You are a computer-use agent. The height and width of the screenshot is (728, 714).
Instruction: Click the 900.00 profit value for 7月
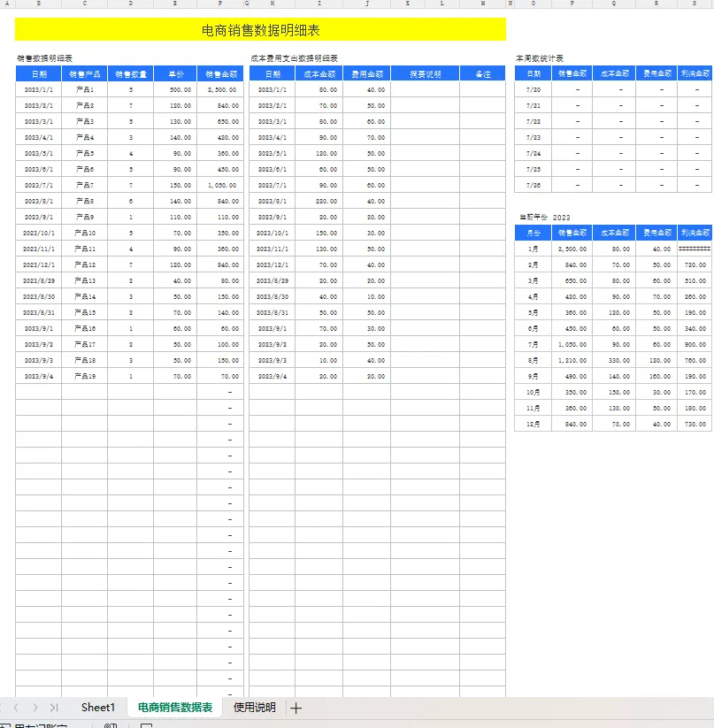click(x=695, y=344)
